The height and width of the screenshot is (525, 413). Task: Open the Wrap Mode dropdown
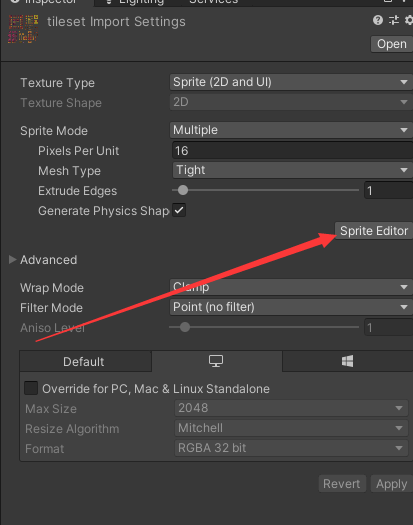tap(291, 287)
